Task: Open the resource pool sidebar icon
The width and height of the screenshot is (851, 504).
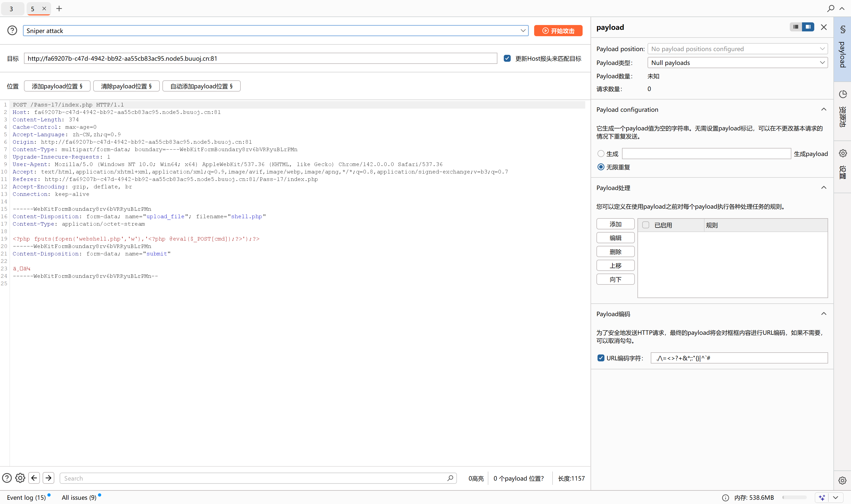Action: (x=842, y=94)
